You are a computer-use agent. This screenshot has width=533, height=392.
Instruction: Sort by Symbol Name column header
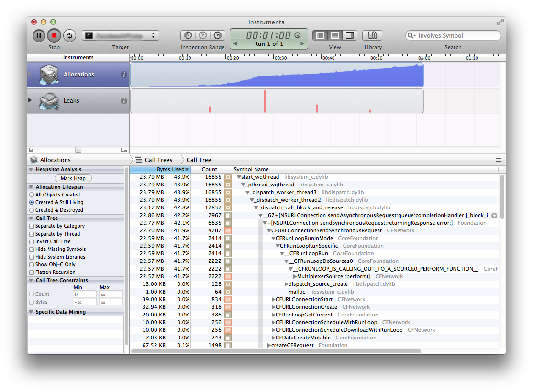(365, 169)
